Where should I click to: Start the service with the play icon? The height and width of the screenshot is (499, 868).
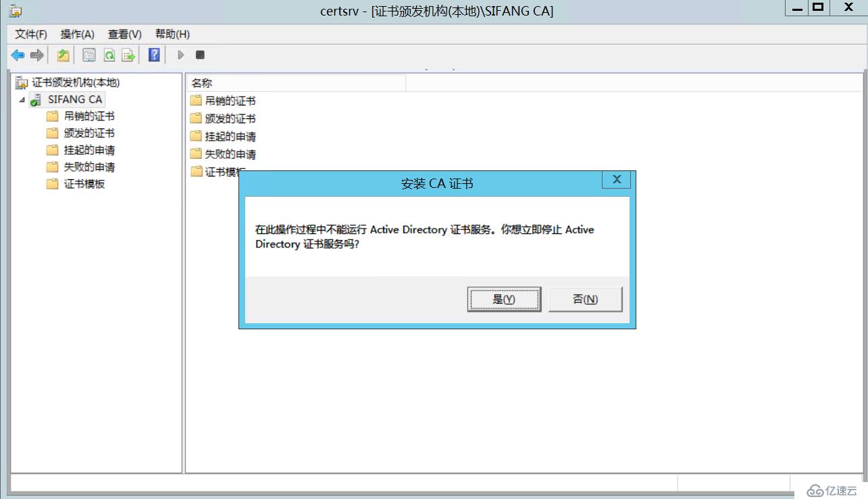180,55
